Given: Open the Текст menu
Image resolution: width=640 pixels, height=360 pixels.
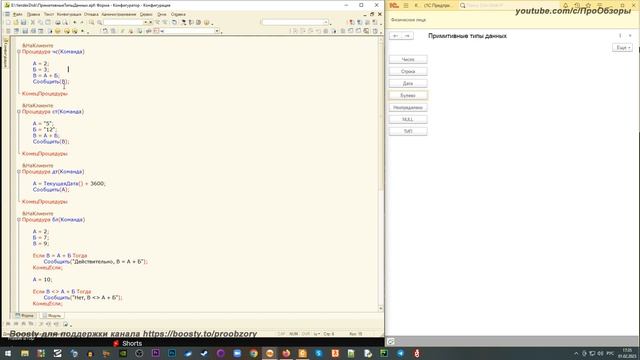Looking at the screenshot, I should click(49, 14).
